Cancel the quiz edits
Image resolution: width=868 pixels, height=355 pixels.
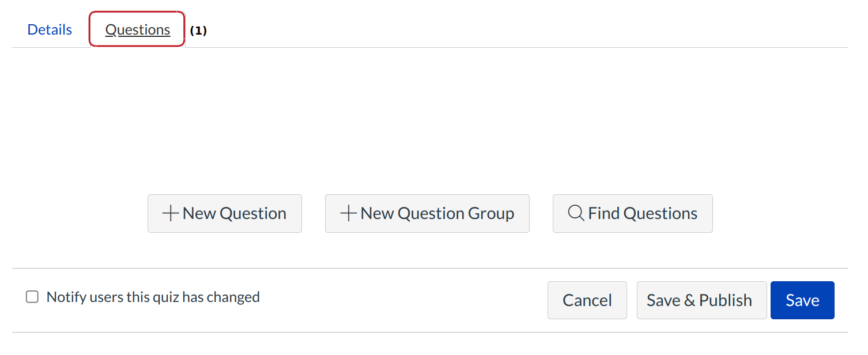[587, 300]
